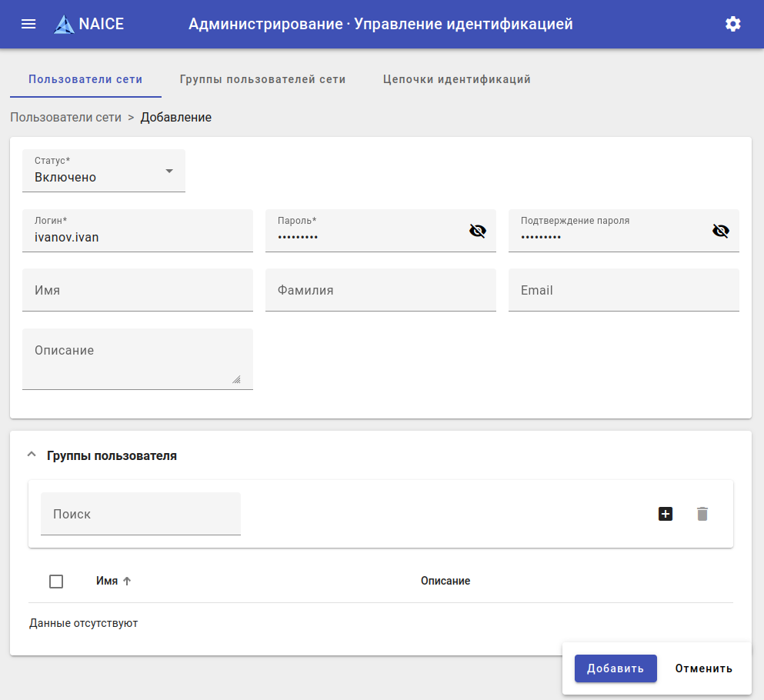The height and width of the screenshot is (700, 764).
Task: Click the Отменить button
Action: pyautogui.click(x=703, y=668)
